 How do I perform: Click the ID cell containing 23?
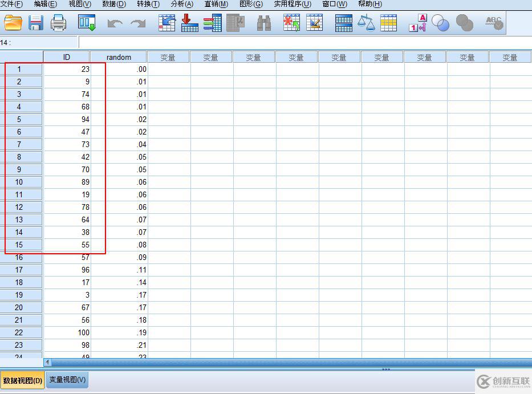coord(67,69)
